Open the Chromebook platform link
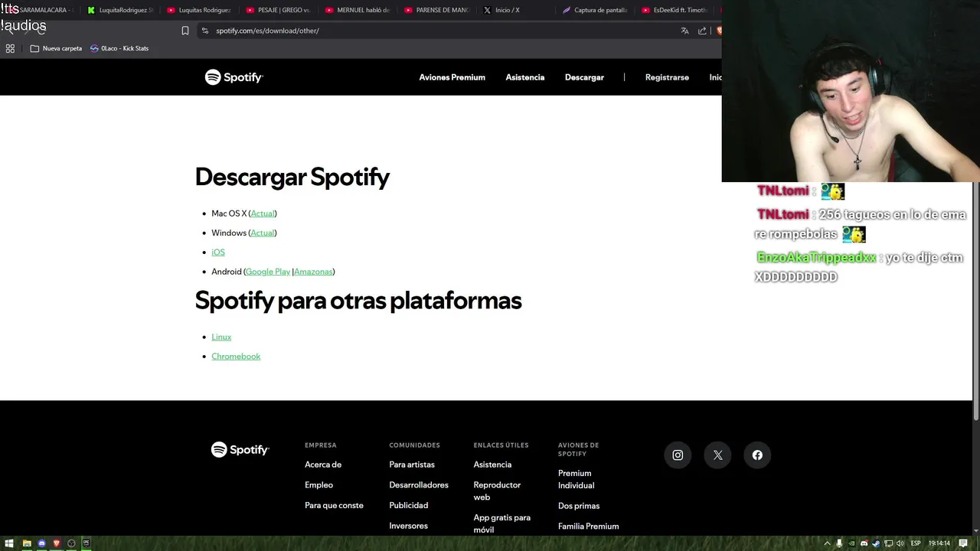The width and height of the screenshot is (980, 551). tap(236, 356)
